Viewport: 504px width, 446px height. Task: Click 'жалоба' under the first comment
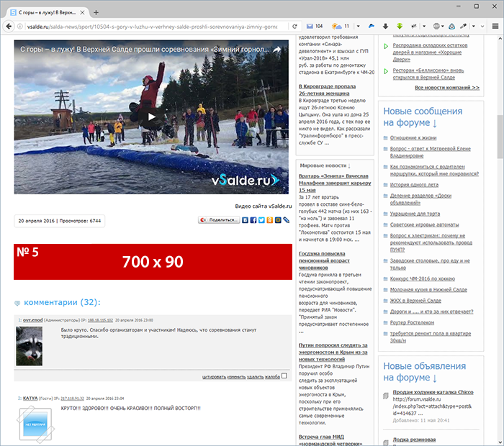(x=272, y=377)
